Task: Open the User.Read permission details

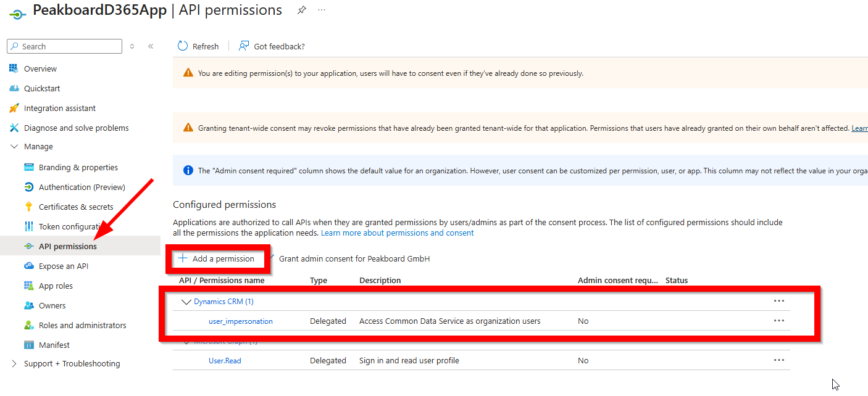Action: [225, 360]
